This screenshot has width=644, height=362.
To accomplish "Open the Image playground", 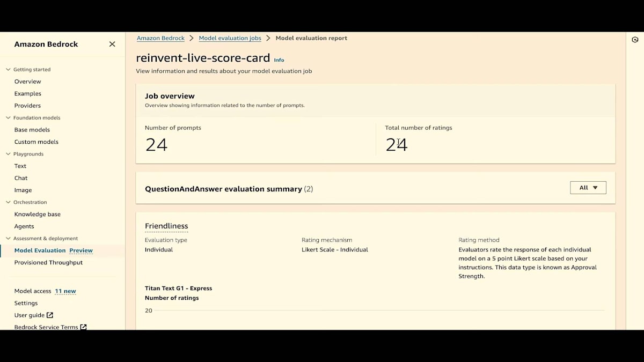I will pos(23,190).
